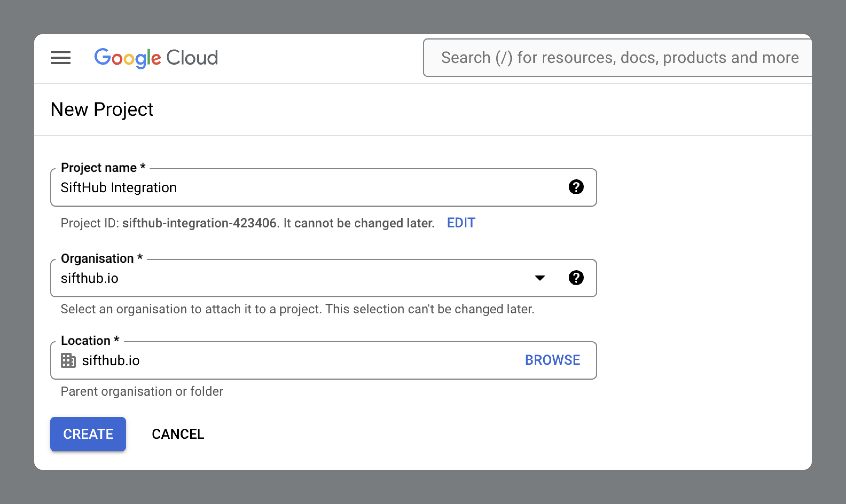Click the "Parent organisation or folder" hint text

pyautogui.click(x=142, y=391)
